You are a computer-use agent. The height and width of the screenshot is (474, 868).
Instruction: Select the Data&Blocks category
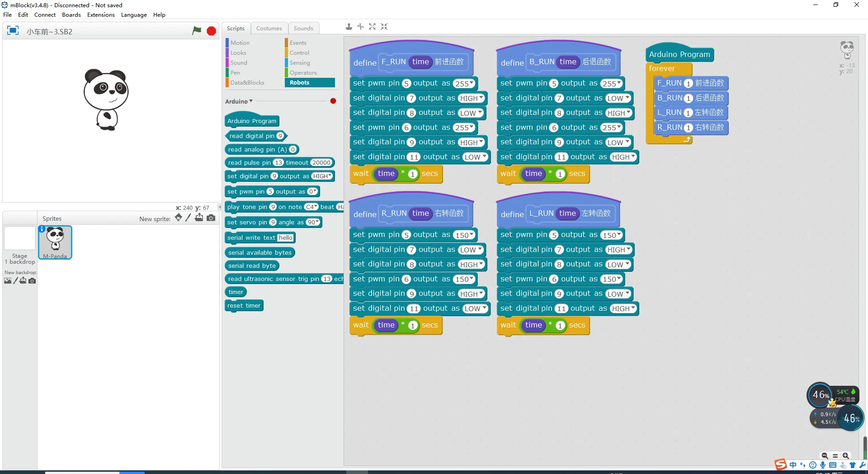247,83
